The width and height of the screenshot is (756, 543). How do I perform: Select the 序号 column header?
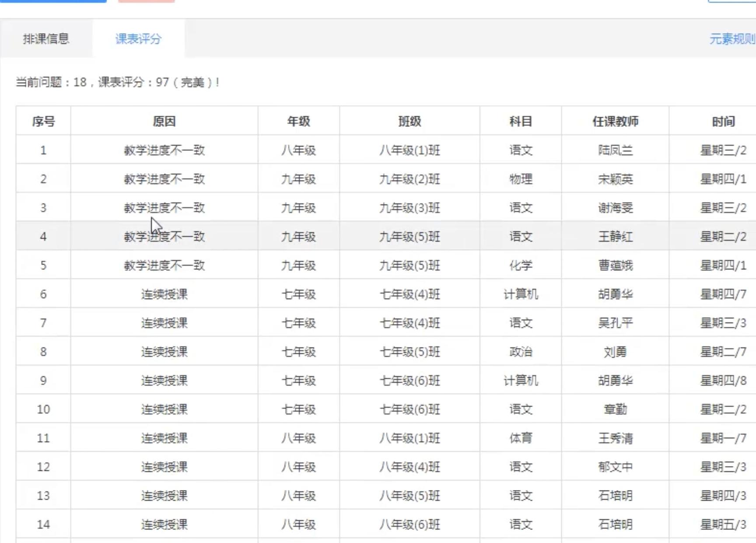[42, 121]
